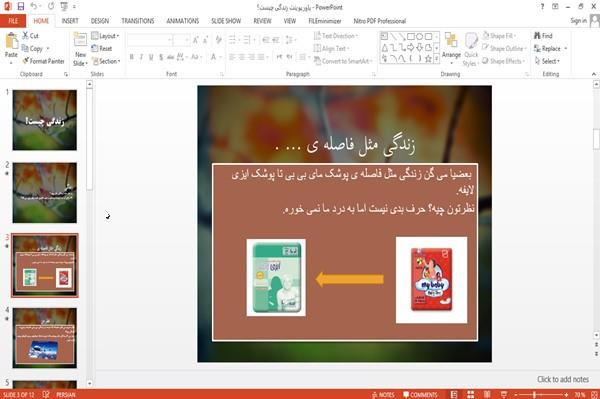Open the Copy options arrow
The image size is (600, 399).
pos(48,49)
